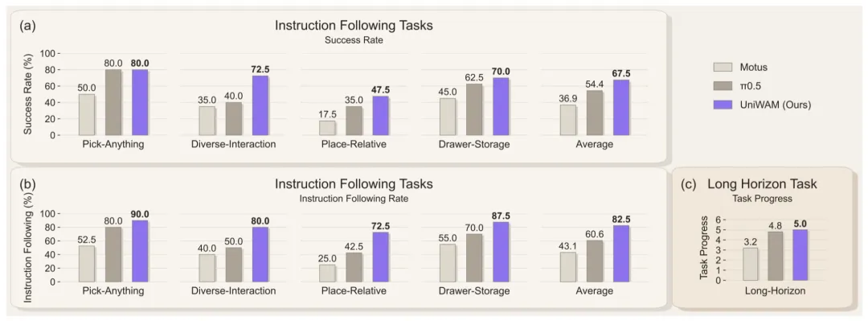Click the 72.5 bar in Diverse-Interaction success chart
The height and width of the screenshot is (321, 868).
point(260,105)
